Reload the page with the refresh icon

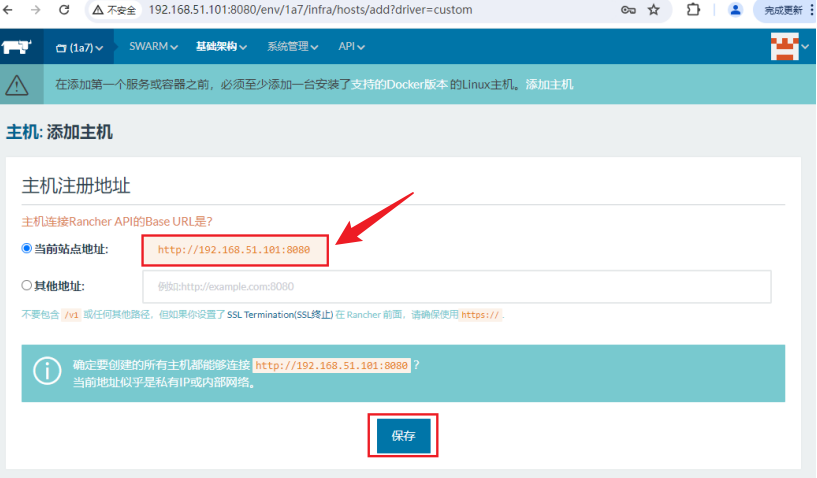(x=64, y=10)
